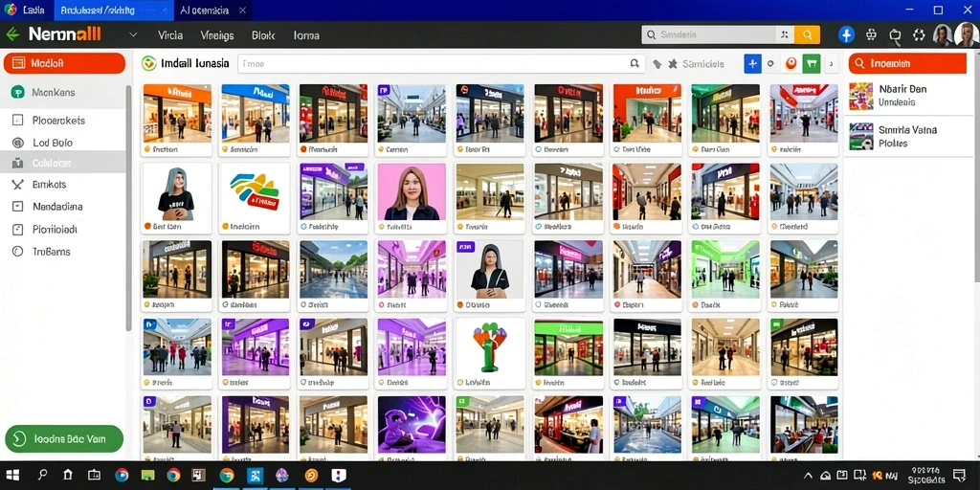Click the blue square plus button in toolbar
Viewport: 980px width, 490px height.
click(x=752, y=63)
